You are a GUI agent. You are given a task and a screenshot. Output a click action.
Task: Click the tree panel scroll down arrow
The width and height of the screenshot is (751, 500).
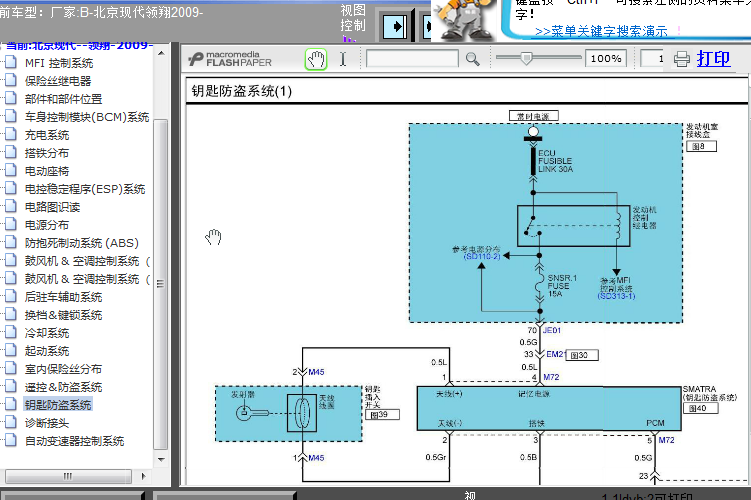(x=161, y=460)
